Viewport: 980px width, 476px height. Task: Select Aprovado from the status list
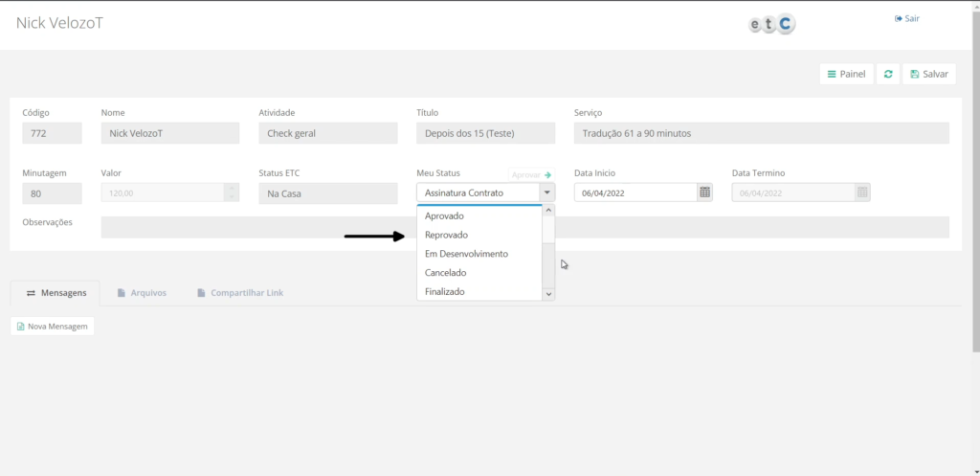[x=444, y=216]
